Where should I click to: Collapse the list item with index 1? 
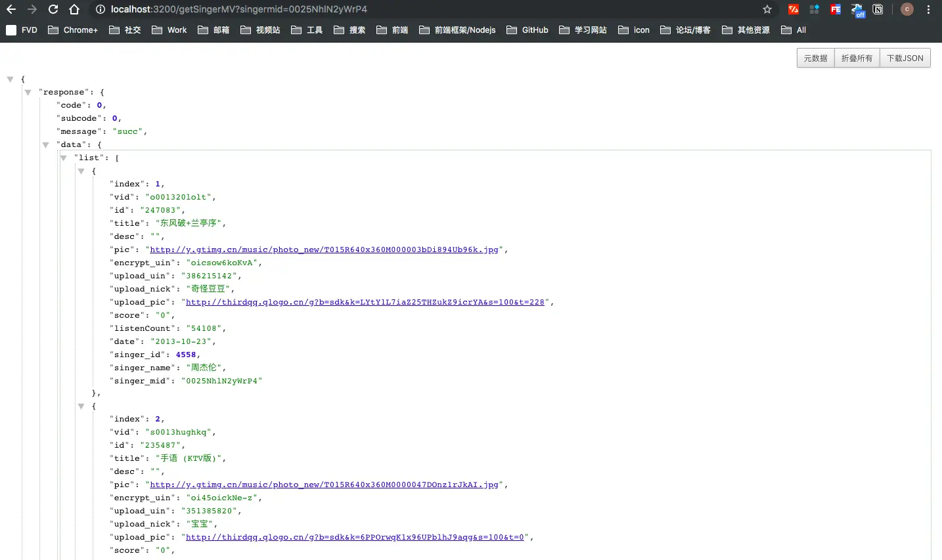(x=81, y=171)
